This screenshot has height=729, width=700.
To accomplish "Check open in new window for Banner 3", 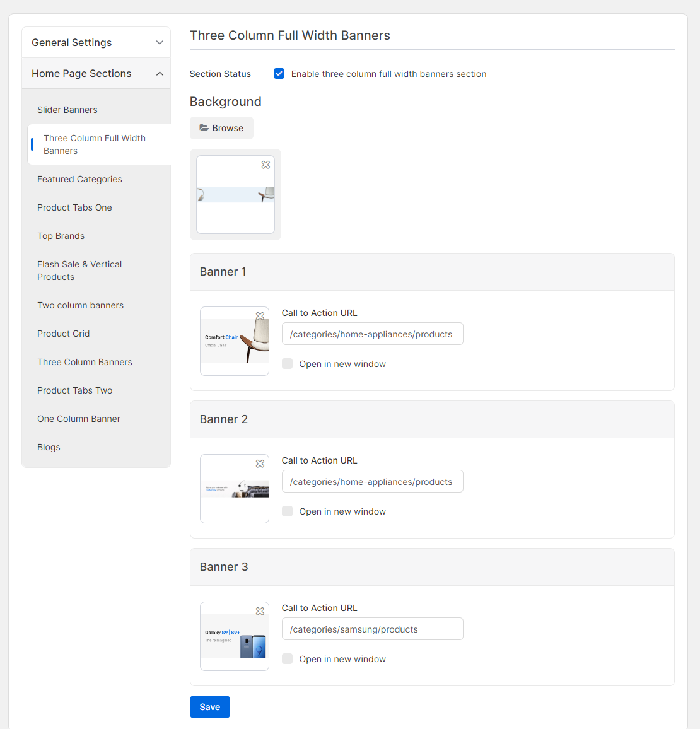I will coord(288,659).
